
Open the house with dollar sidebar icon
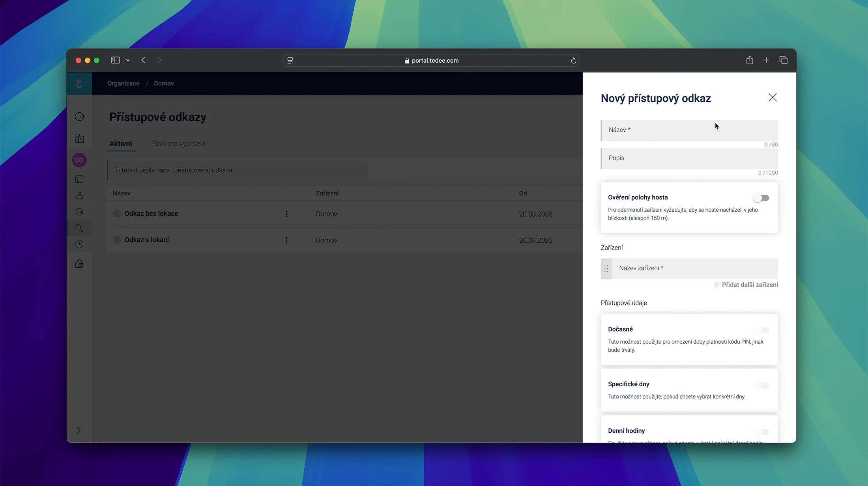(79, 264)
